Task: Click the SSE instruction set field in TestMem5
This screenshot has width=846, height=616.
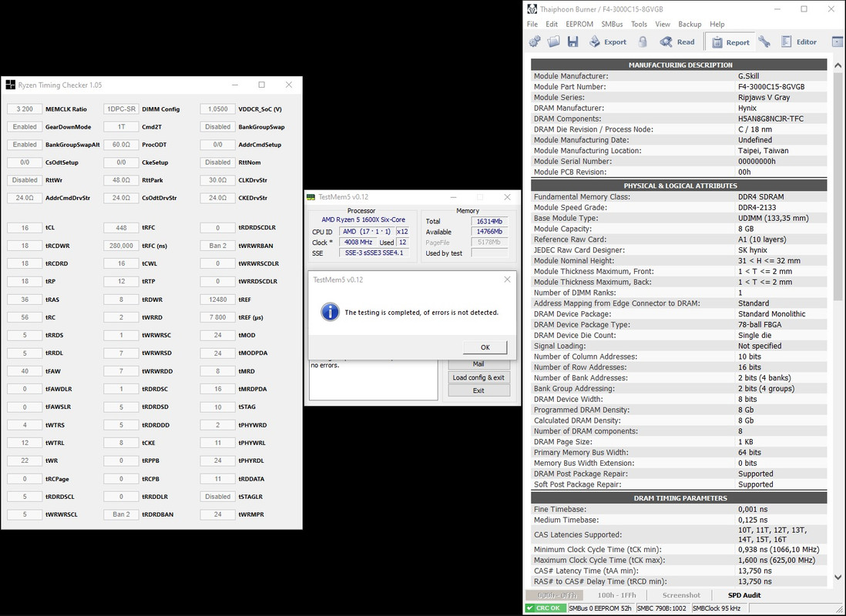Action: (x=374, y=253)
